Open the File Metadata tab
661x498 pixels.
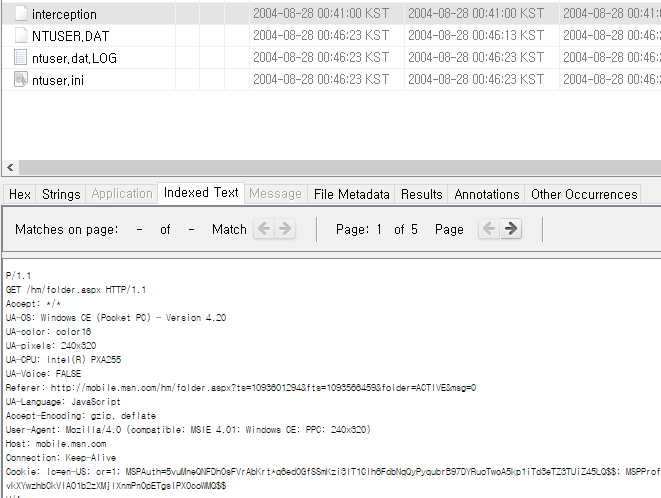[x=351, y=194]
